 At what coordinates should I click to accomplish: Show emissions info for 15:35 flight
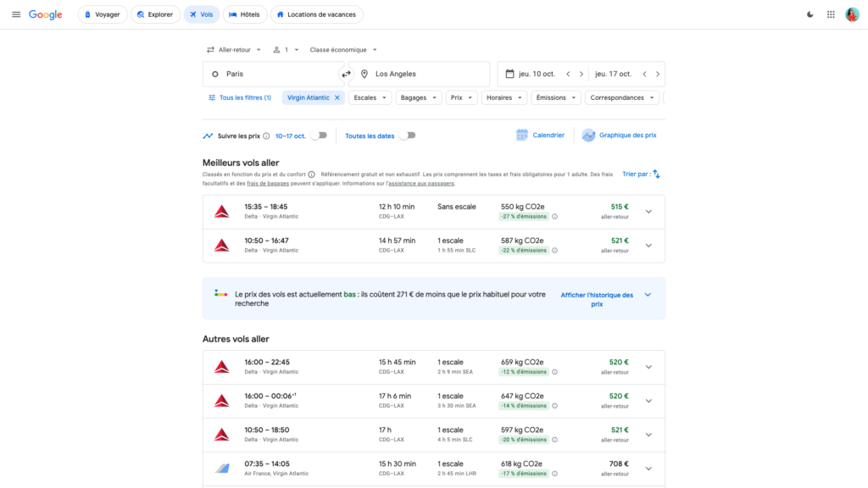point(554,216)
